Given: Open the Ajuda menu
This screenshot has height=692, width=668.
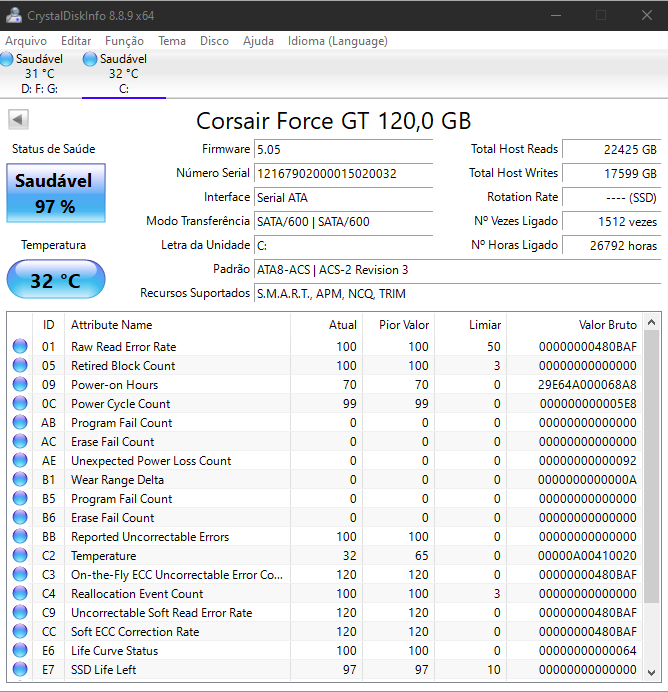Looking at the screenshot, I should (x=259, y=41).
